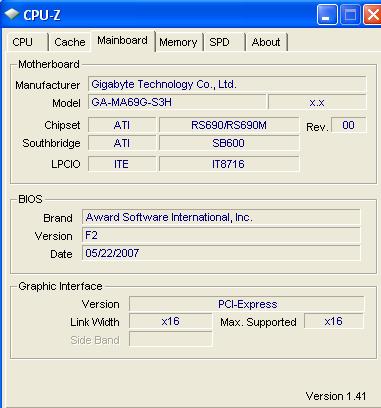Click the Link Width label
Viewport: 381px width, 408px height.
pos(95,322)
